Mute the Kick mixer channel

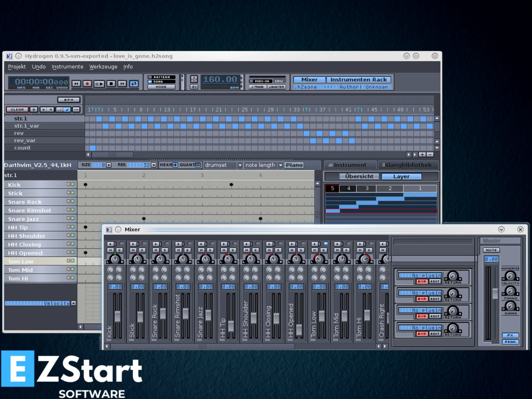click(x=110, y=250)
